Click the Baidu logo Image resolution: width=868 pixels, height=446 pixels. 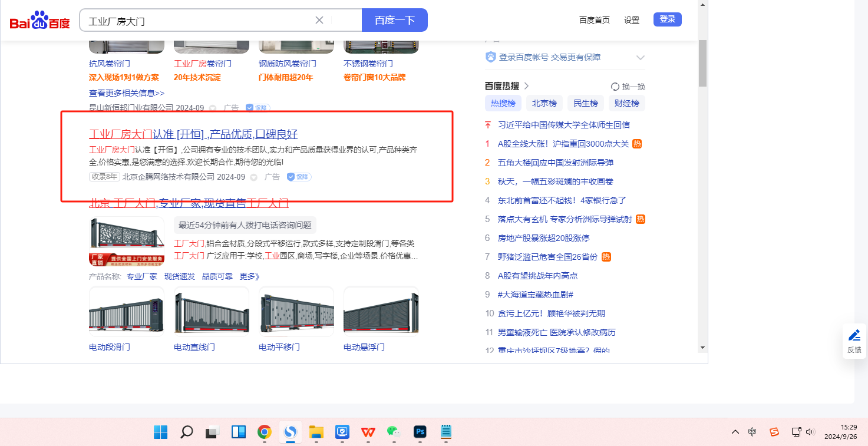(x=39, y=21)
